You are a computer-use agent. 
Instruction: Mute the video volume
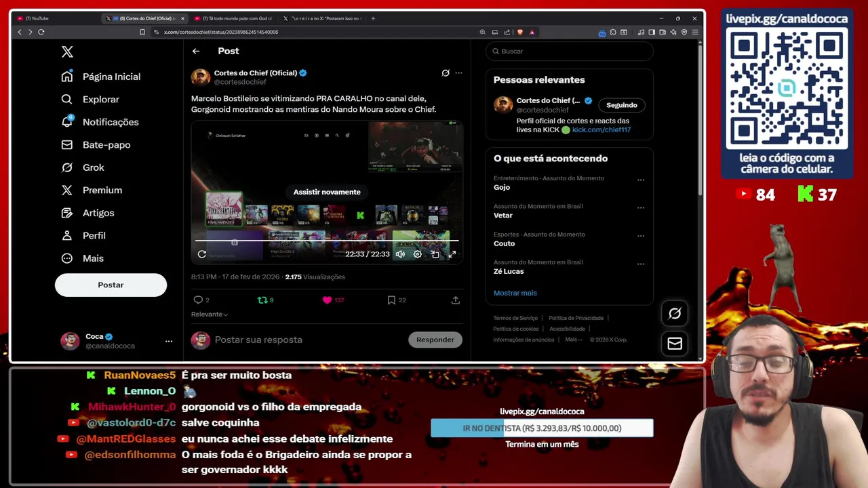(x=400, y=254)
